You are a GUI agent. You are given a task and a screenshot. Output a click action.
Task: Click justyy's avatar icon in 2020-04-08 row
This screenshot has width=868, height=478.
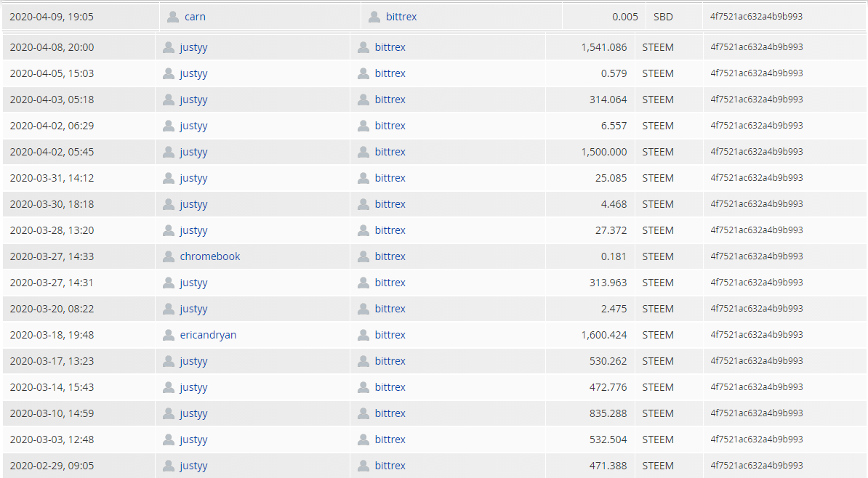[x=169, y=47]
